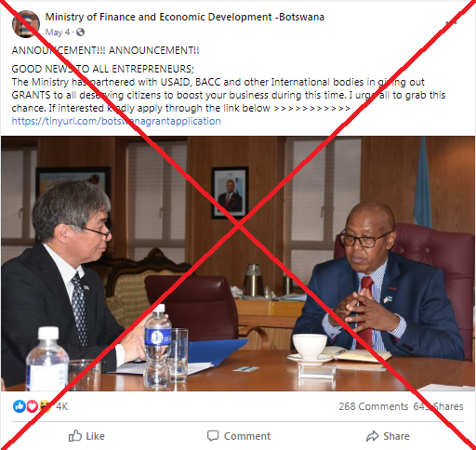
Task: Like the post using Like label
Action: pos(95,436)
